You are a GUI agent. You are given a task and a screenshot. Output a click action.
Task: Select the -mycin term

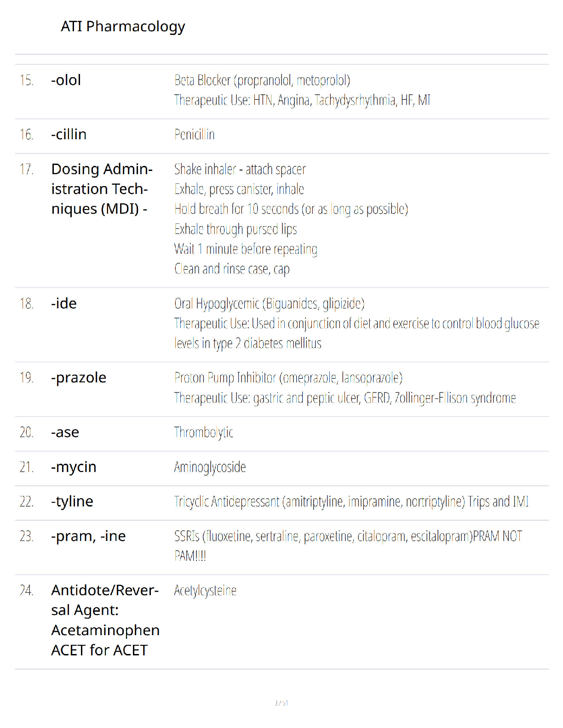click(x=74, y=467)
